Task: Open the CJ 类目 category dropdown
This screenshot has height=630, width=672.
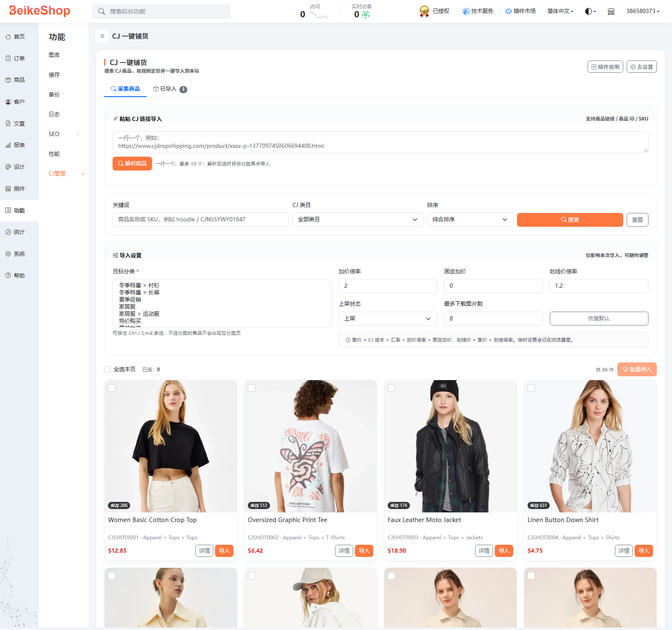Action: coord(358,220)
